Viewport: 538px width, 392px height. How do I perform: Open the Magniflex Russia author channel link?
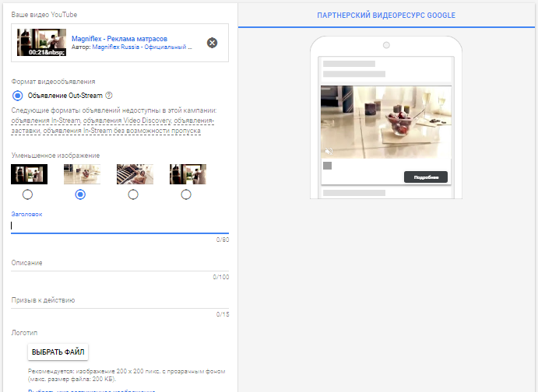142,47
